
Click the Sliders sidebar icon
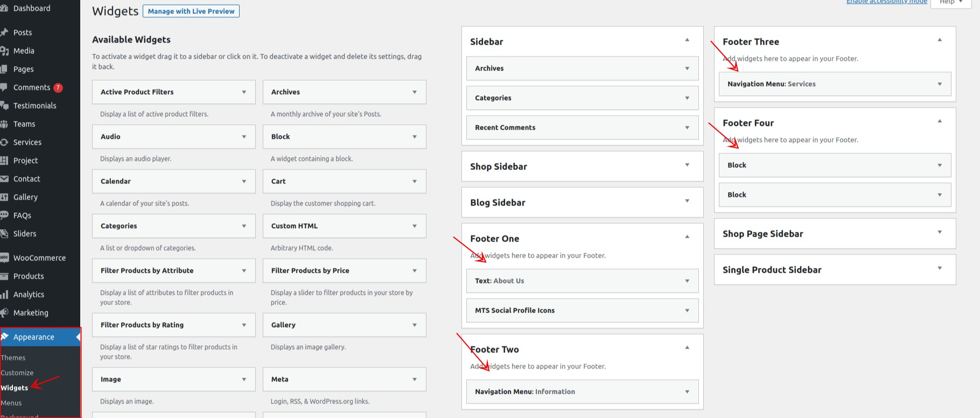[x=4, y=233]
